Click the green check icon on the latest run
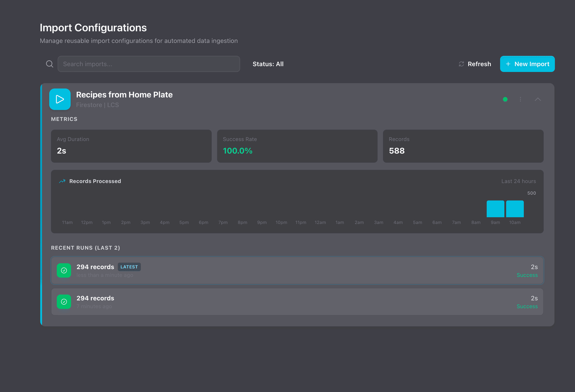575x392 pixels. pyautogui.click(x=64, y=270)
